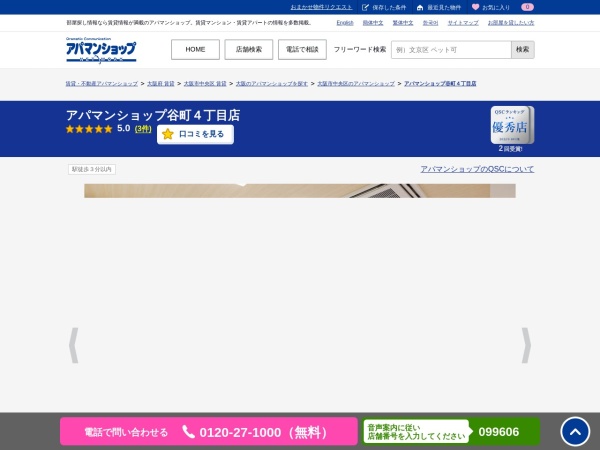Image resolution: width=600 pixels, height=450 pixels.
Task: Open breadcrumb 大阪のアパマンショップを探す
Action: click(x=272, y=83)
